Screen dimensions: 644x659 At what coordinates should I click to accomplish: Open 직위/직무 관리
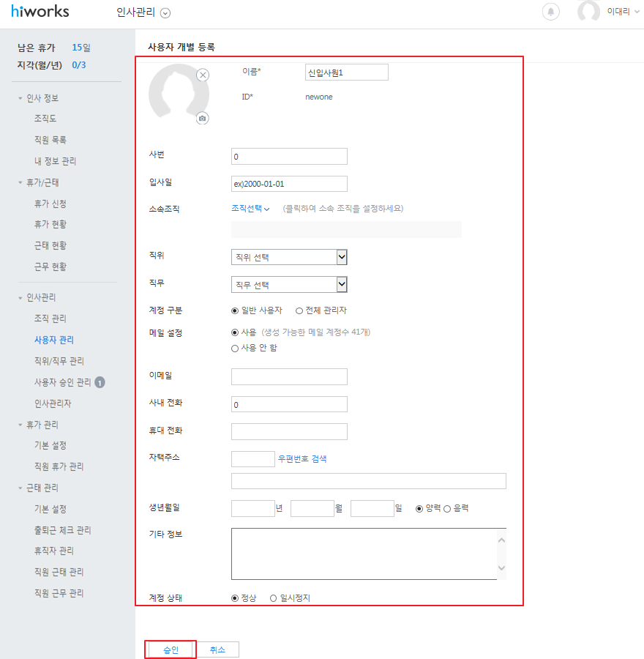tap(59, 361)
